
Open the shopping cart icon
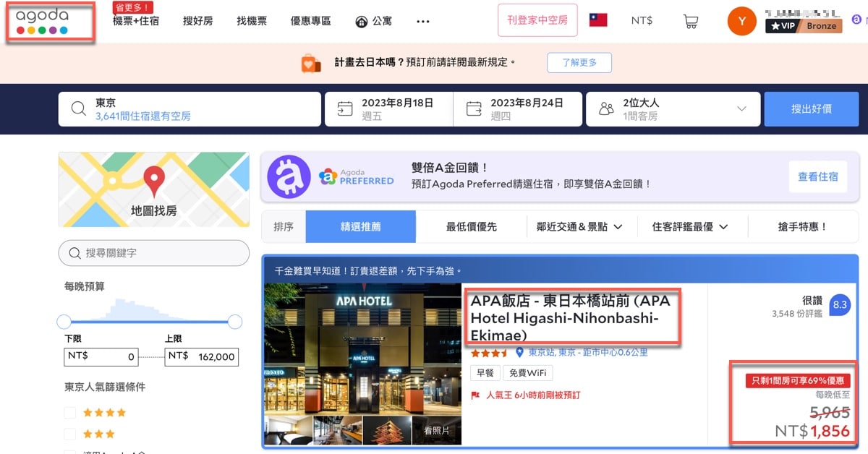[x=691, y=21]
